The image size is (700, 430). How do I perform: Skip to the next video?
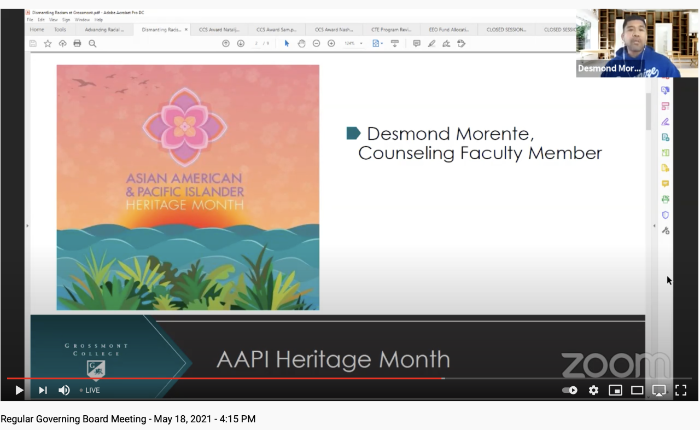click(42, 390)
